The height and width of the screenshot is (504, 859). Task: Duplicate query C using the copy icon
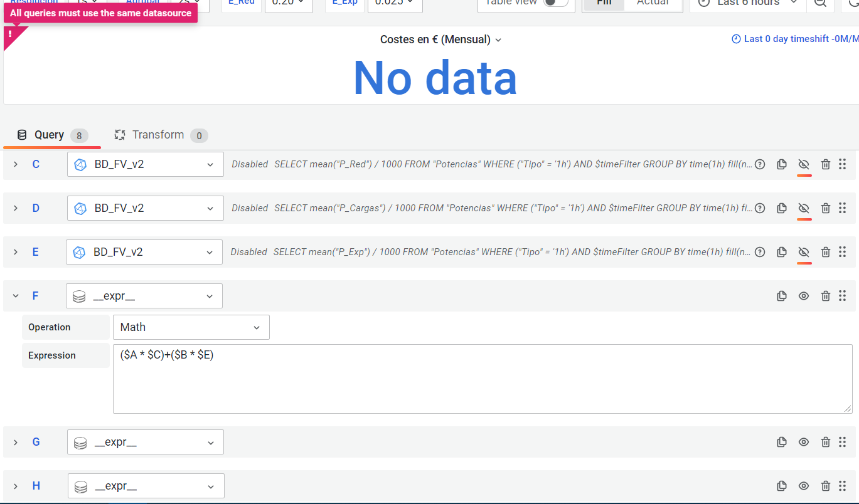[x=781, y=164]
